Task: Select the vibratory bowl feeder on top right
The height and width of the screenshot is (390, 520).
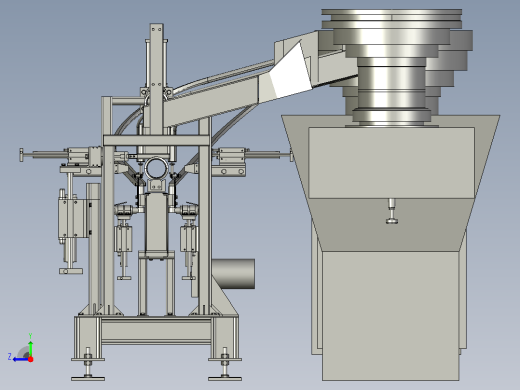Action: point(392,67)
